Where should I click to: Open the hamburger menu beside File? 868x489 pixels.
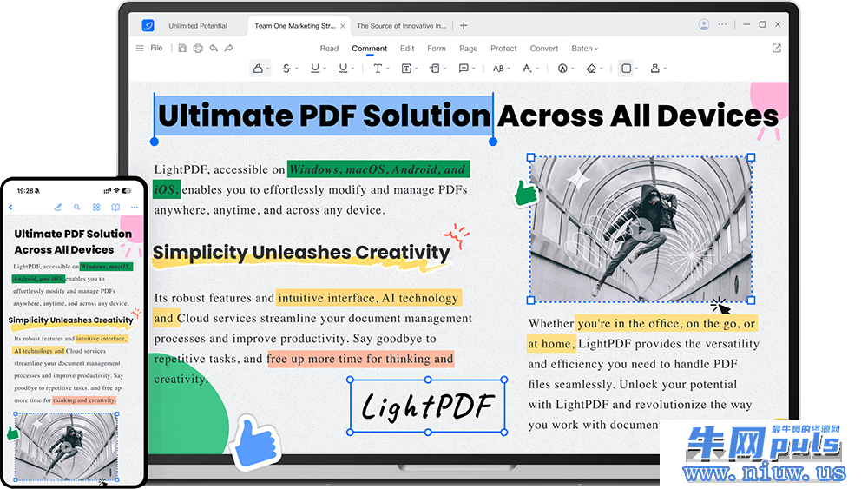pyautogui.click(x=140, y=48)
